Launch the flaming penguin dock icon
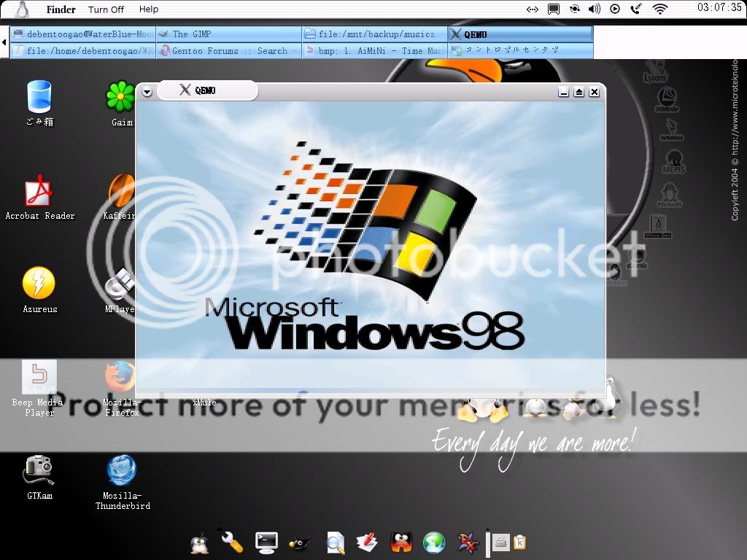The image size is (747, 560). click(x=401, y=542)
